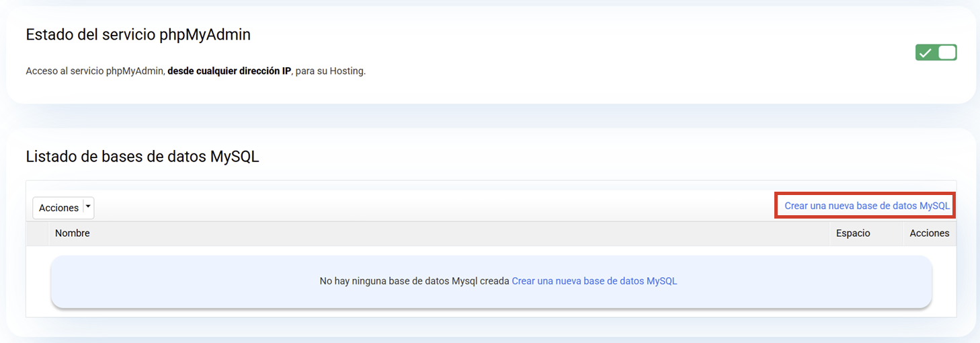
Task: Click the Crear link inside the empty notice
Action: [x=594, y=281]
